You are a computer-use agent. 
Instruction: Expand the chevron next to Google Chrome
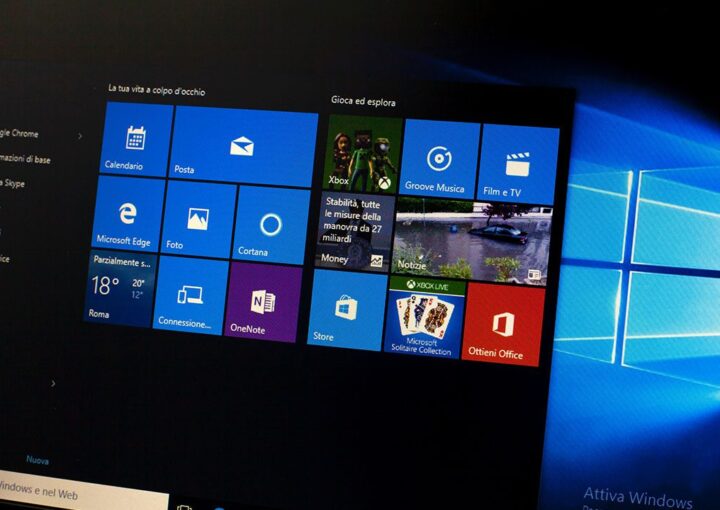(x=80, y=135)
